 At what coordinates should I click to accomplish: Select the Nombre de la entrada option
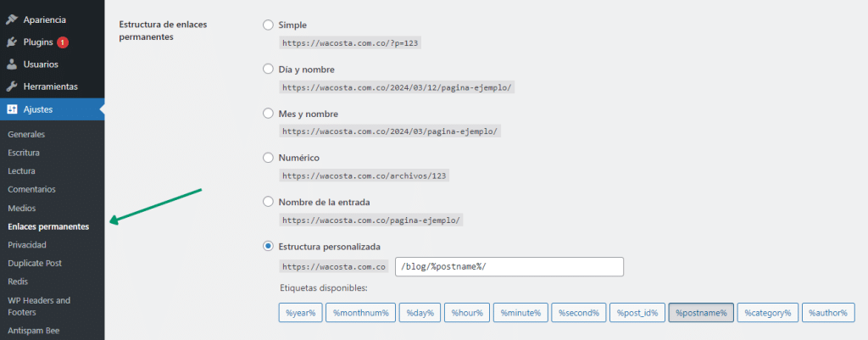coord(269,202)
